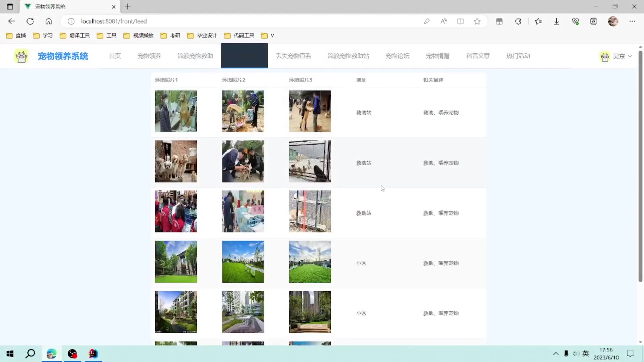This screenshot has width=644, height=362.
Task: Open the browser settings and more menu
Action: coord(632,21)
